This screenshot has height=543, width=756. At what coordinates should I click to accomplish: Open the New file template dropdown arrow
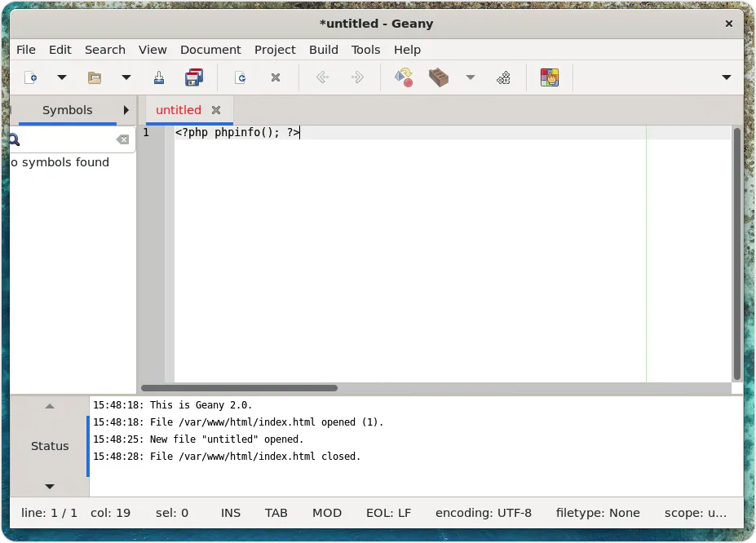pos(62,77)
